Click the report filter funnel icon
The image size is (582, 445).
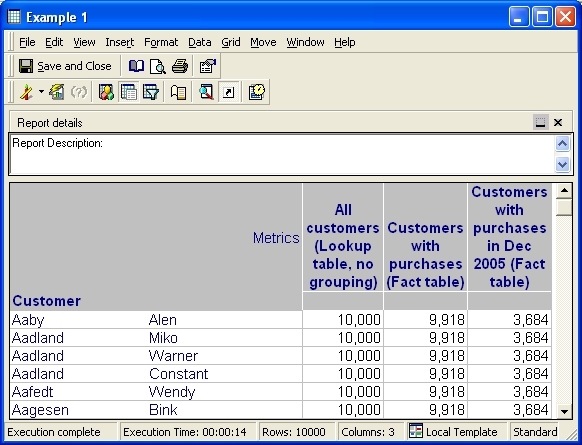(x=151, y=92)
